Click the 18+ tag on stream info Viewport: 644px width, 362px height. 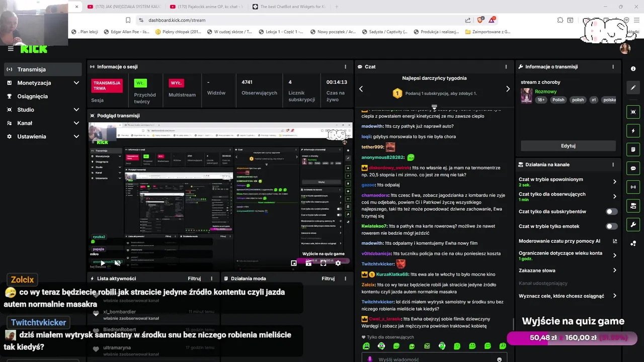tap(541, 100)
